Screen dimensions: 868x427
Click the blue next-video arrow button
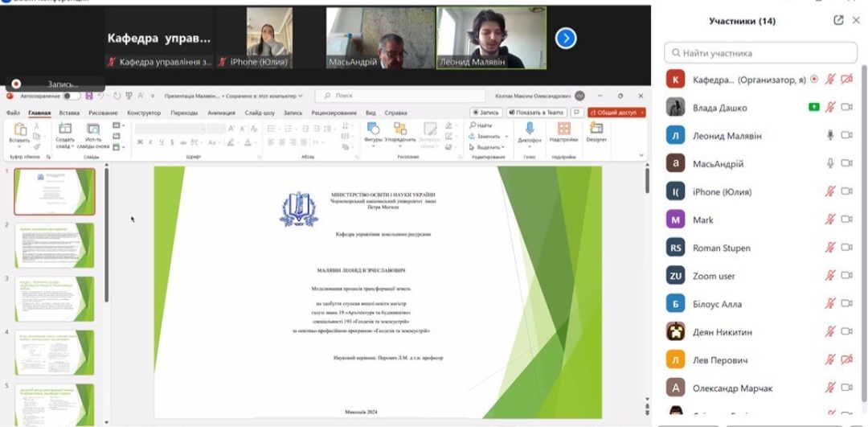pyautogui.click(x=566, y=39)
